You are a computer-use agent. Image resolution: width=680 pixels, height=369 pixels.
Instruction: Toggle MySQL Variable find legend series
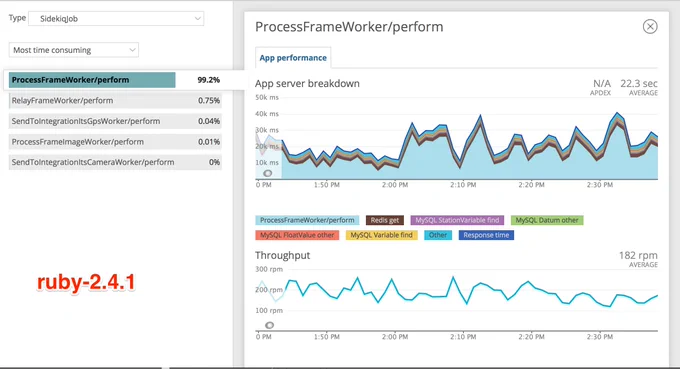click(x=381, y=235)
